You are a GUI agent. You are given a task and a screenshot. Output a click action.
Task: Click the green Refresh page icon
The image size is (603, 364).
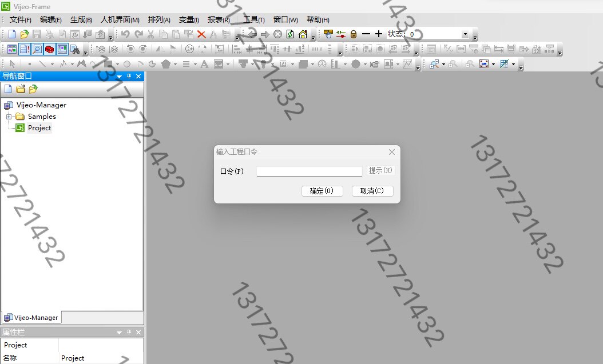tap(291, 34)
